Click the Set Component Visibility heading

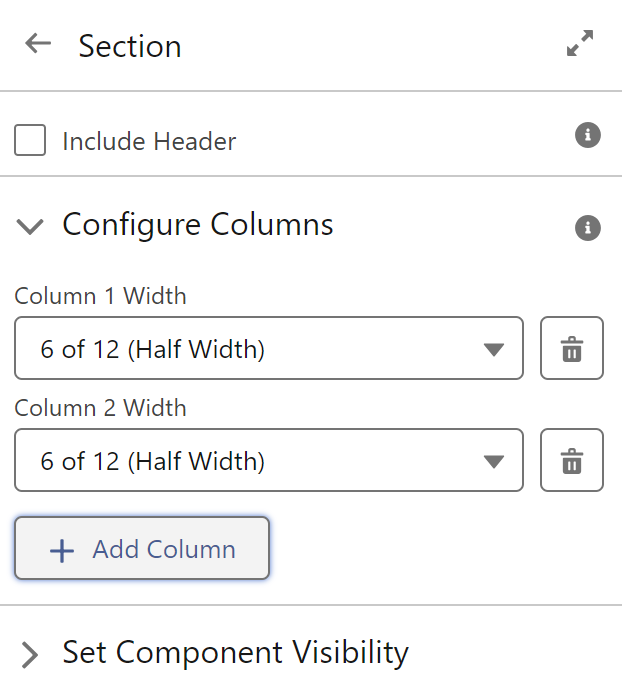(236, 653)
